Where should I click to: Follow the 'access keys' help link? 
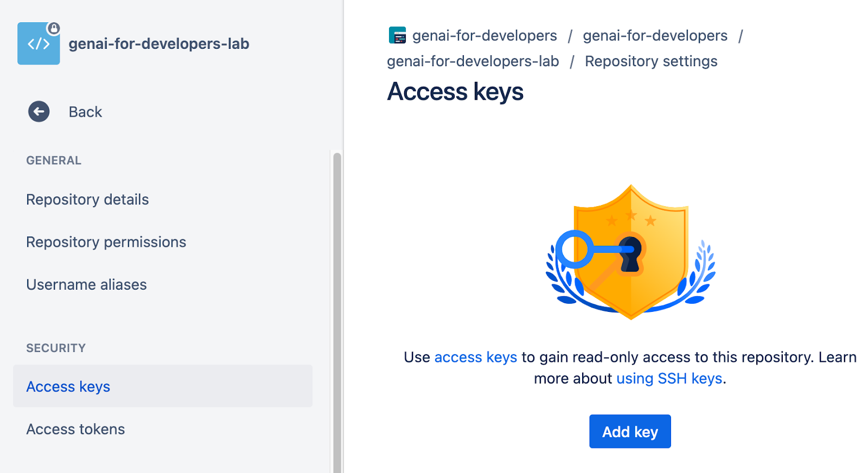(x=475, y=357)
